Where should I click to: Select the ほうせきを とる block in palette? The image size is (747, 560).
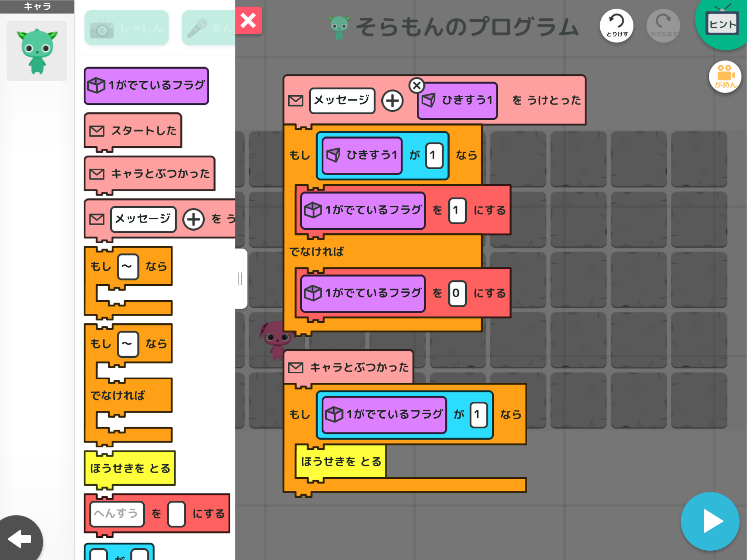(130, 468)
